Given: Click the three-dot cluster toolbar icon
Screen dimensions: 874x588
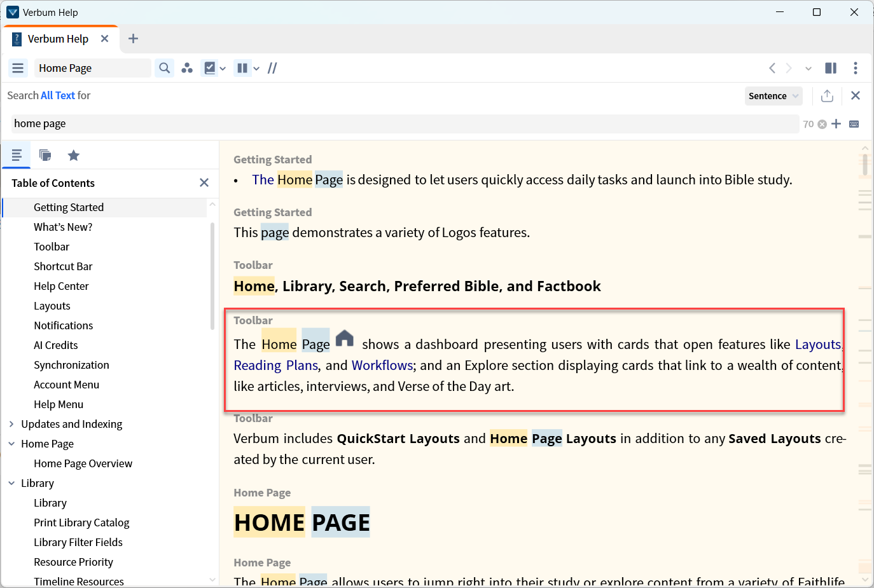Looking at the screenshot, I should coord(187,68).
